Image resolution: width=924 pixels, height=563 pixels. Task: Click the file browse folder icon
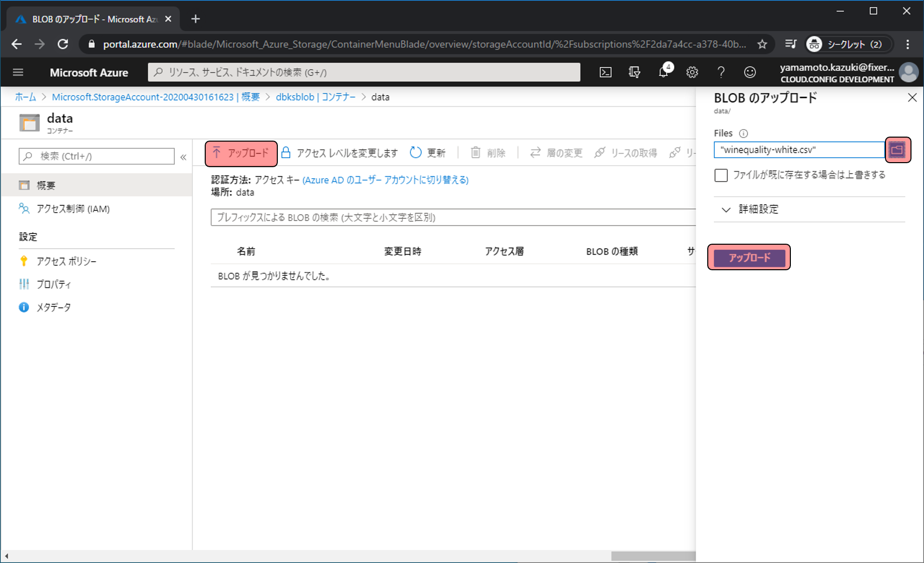[x=897, y=150]
